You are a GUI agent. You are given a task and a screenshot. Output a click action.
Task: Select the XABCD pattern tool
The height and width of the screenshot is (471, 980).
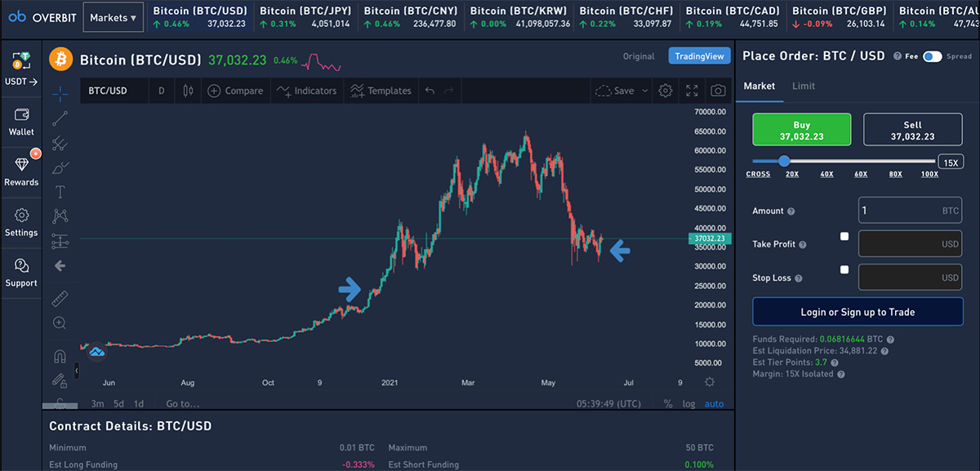[60, 216]
